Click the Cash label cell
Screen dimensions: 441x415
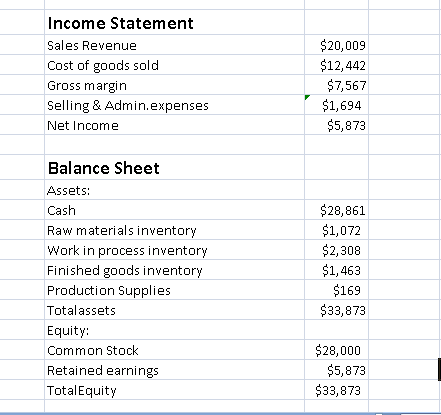pos(174,210)
